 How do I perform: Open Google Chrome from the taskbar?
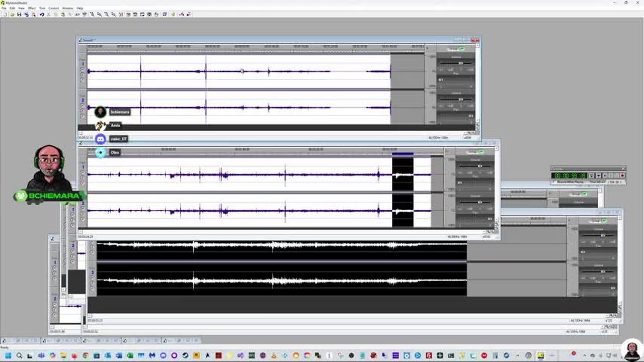(86, 356)
